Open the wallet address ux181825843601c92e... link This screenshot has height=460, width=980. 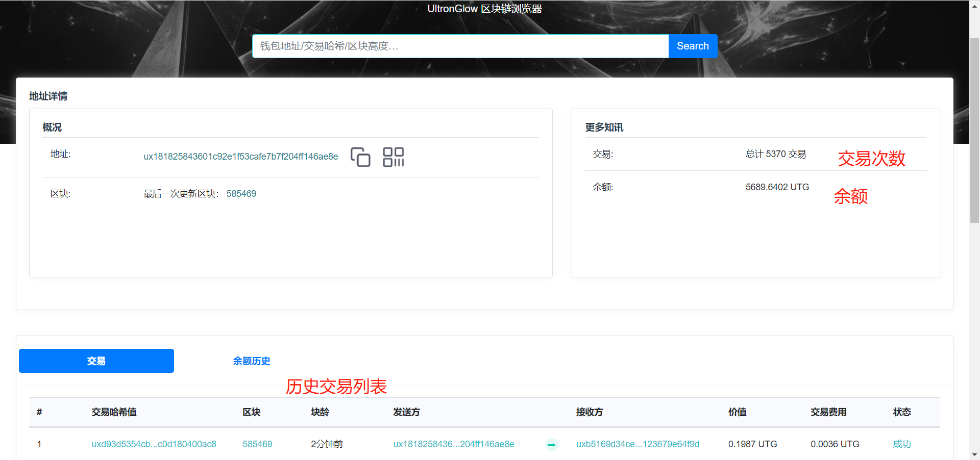240,157
